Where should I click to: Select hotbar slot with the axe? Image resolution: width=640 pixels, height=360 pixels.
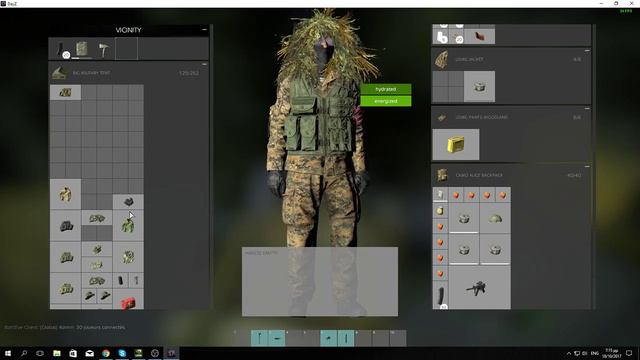click(259, 338)
